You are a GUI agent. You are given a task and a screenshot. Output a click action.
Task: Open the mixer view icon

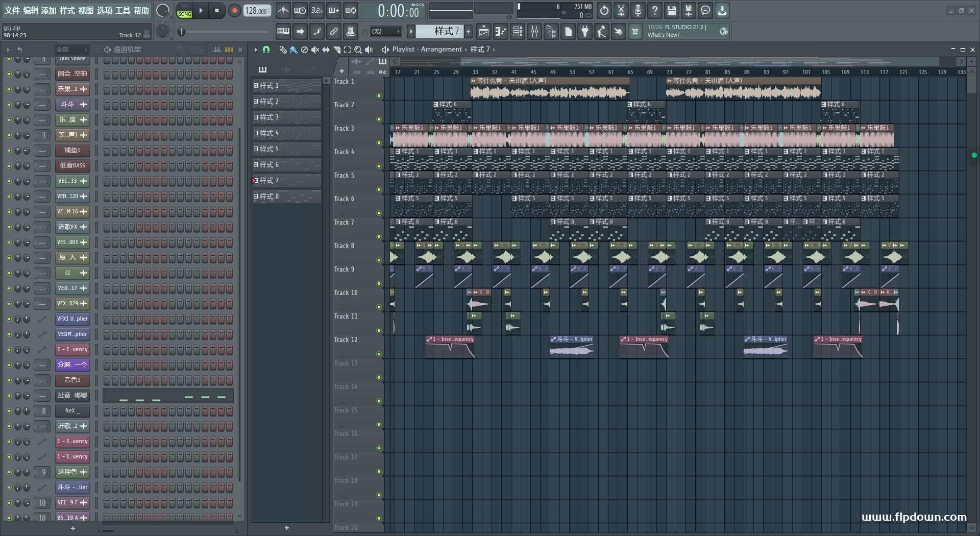[534, 32]
